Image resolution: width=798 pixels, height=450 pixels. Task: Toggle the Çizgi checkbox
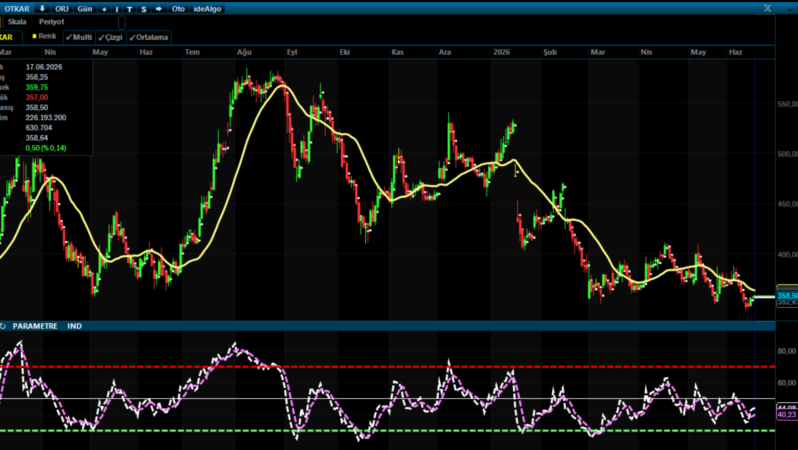pos(110,37)
